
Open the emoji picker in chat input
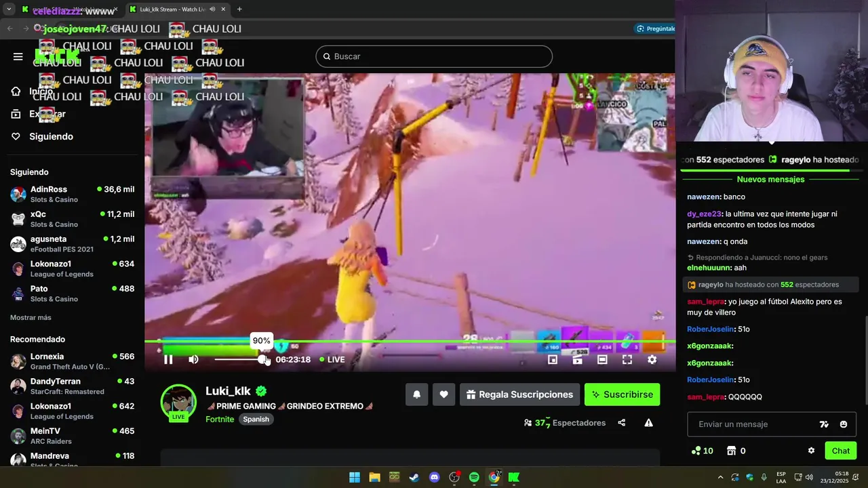coord(844,424)
